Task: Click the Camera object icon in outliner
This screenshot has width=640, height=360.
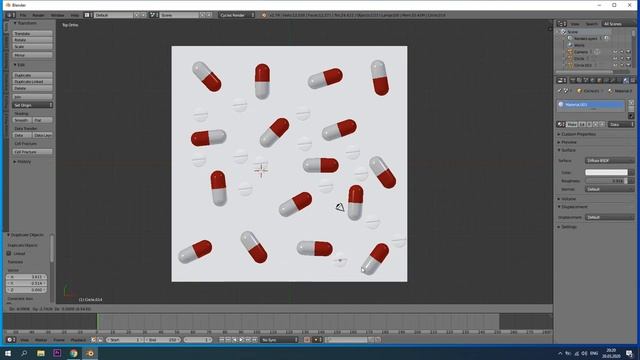Action: pos(570,52)
